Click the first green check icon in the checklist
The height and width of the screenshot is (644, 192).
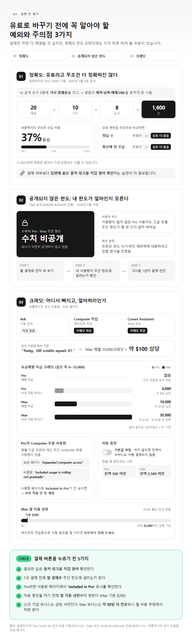(19, 569)
